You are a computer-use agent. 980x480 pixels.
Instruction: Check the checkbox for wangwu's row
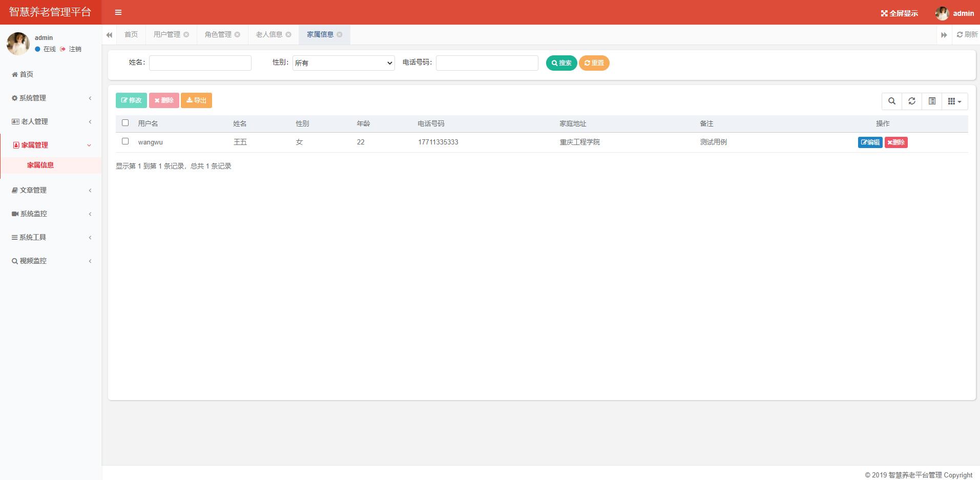(126, 141)
